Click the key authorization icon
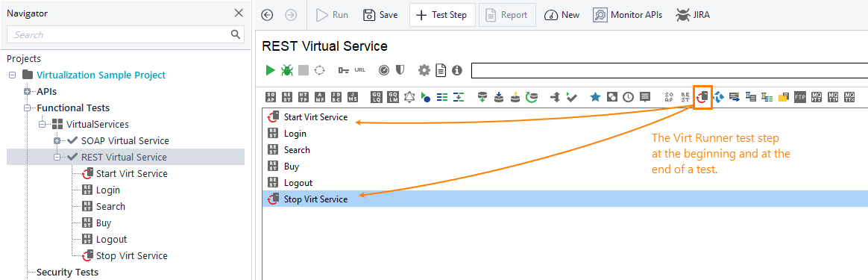 [x=343, y=70]
